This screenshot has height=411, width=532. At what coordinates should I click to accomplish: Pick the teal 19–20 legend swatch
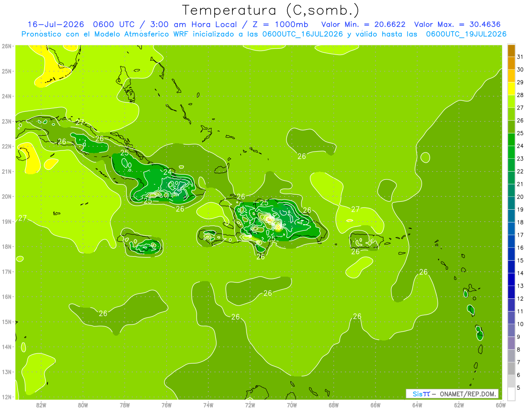(511, 204)
